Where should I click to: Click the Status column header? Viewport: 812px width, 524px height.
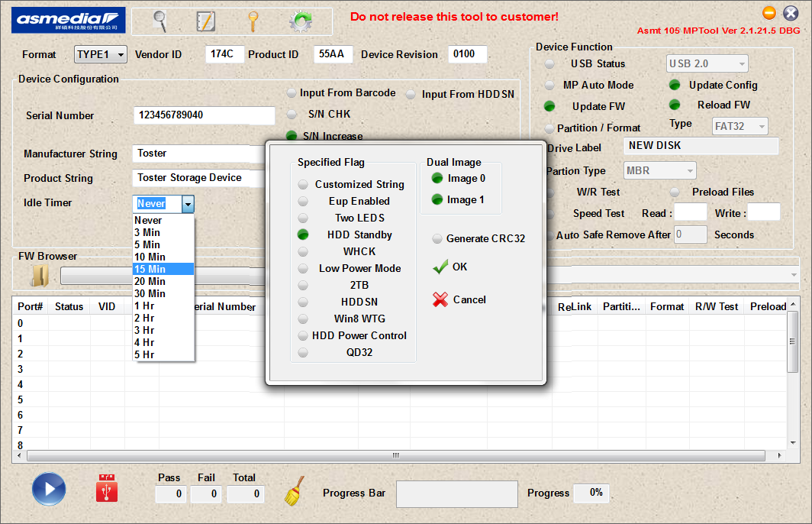(x=69, y=306)
